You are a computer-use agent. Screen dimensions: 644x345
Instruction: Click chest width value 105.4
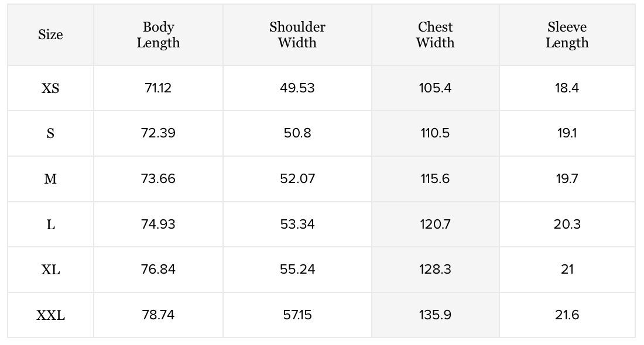(436, 88)
